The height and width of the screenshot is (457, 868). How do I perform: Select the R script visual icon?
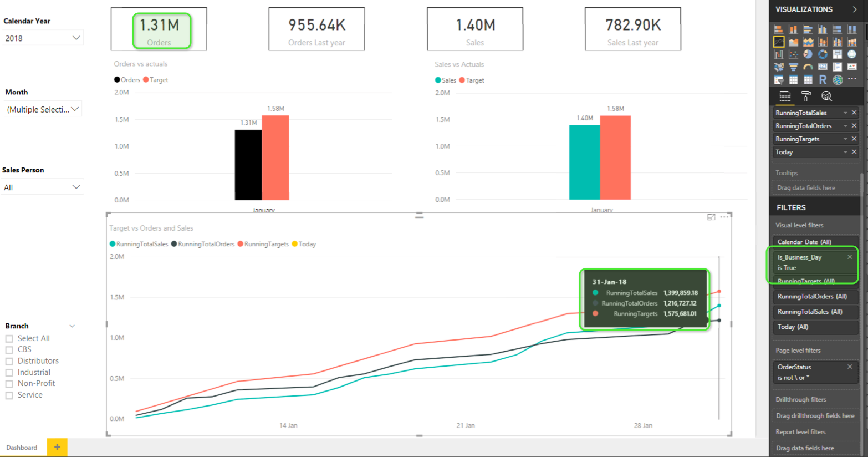pos(823,80)
